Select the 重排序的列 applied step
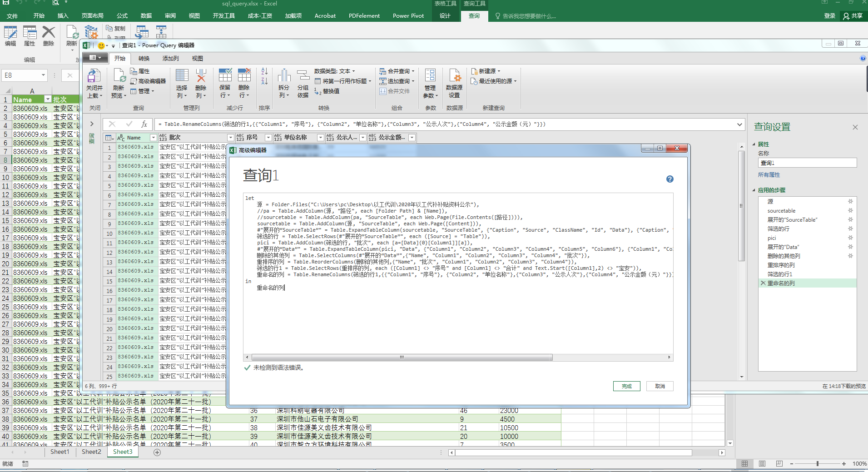The image size is (868, 472). [781, 265]
